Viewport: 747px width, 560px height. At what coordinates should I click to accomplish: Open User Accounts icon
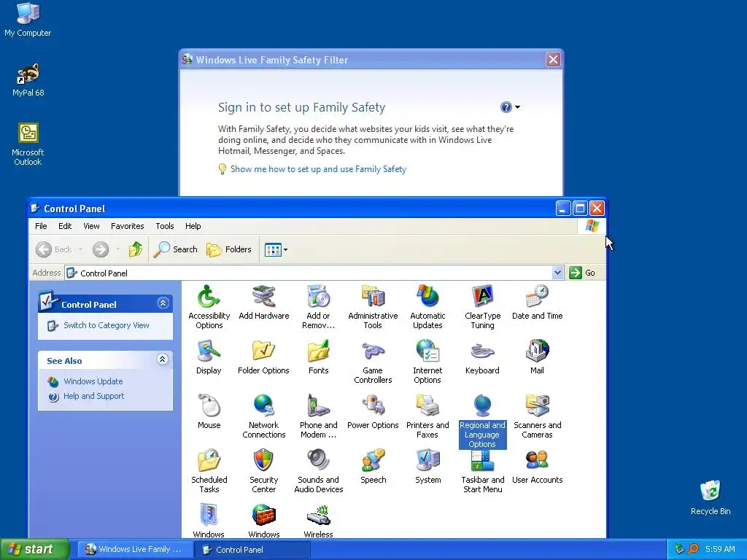point(537,467)
